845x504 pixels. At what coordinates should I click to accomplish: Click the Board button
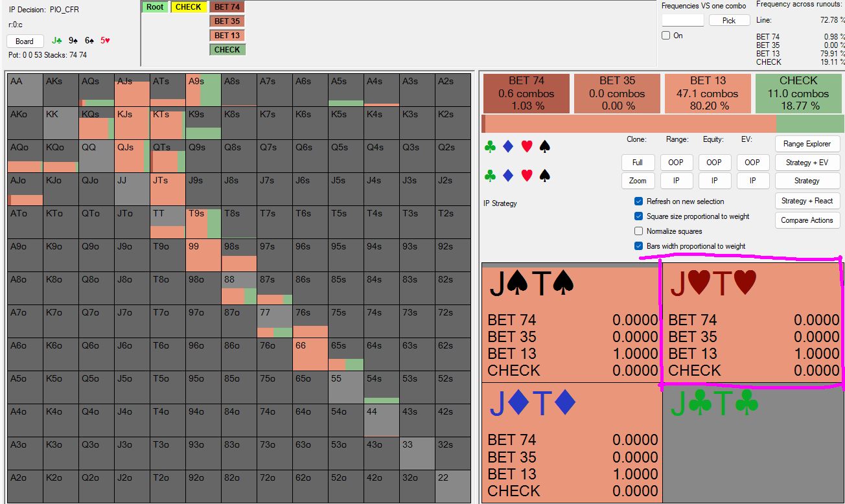(25, 41)
